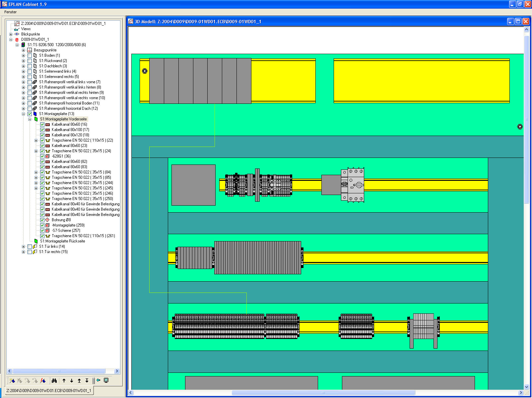The width and height of the screenshot is (532, 398).
Task: Click the binoculars search icon
Action: coord(54,380)
